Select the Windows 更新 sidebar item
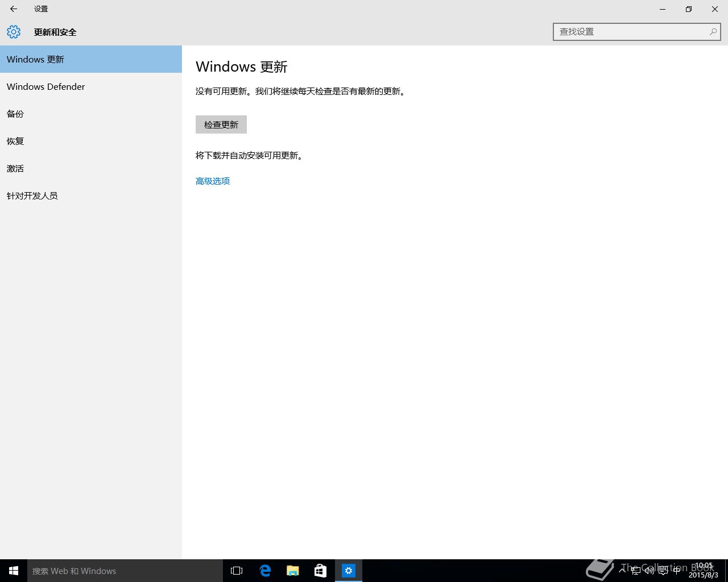Viewport: 728px width, 582px height. pyautogui.click(x=91, y=59)
